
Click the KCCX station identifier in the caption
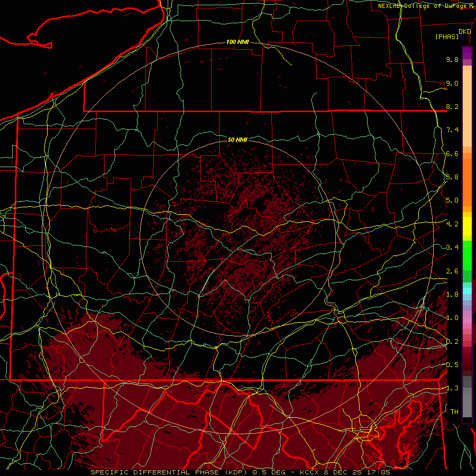[309, 472]
